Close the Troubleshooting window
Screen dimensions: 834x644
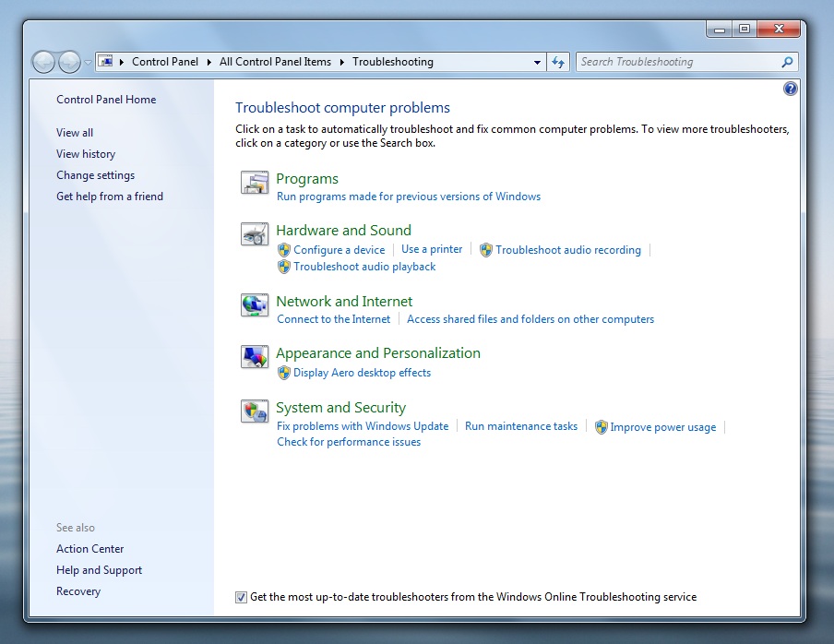coord(779,30)
